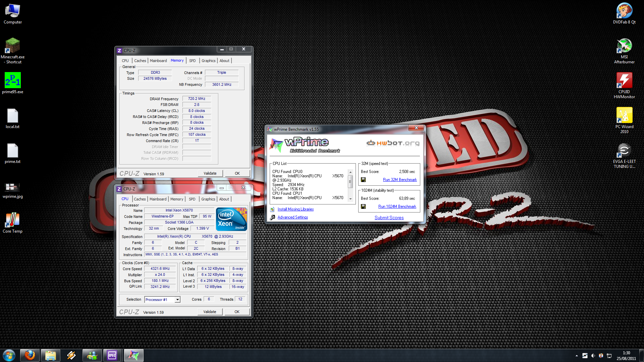Launch MSI Afterburner shortcut
The image size is (644, 362).
624,50
